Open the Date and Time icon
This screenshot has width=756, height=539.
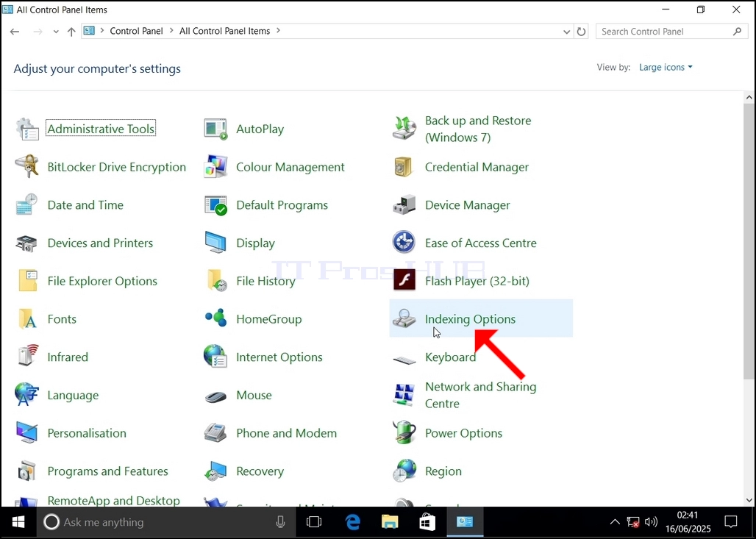click(27, 205)
